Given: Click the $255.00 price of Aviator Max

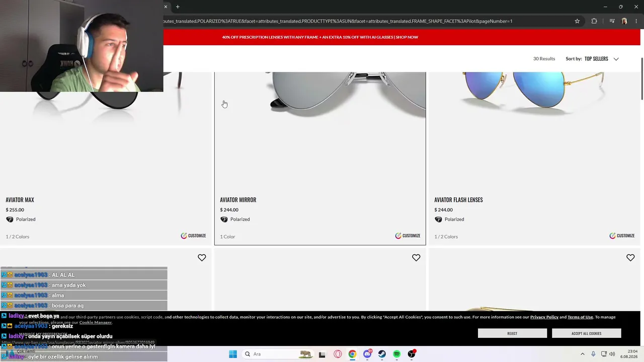Looking at the screenshot, I should (x=15, y=210).
